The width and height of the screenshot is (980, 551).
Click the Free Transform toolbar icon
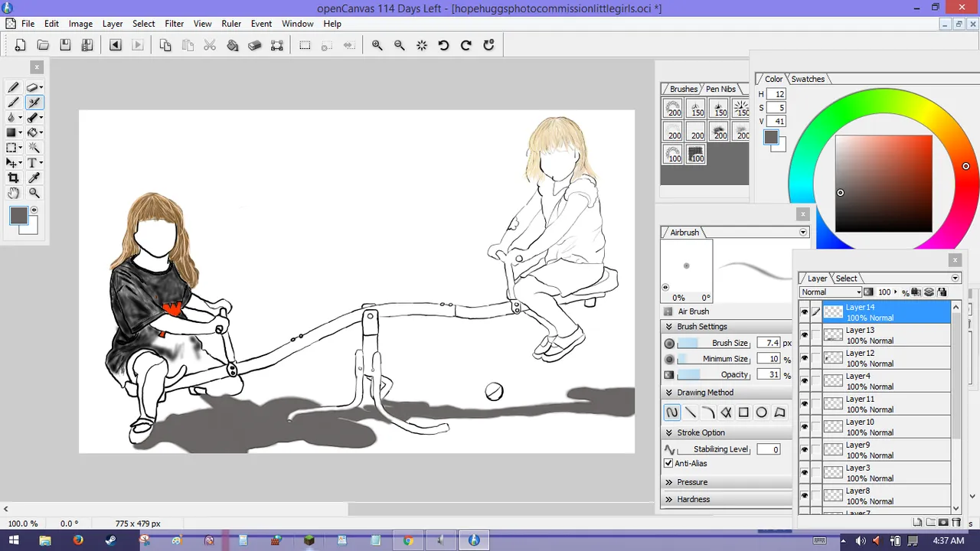pos(277,45)
